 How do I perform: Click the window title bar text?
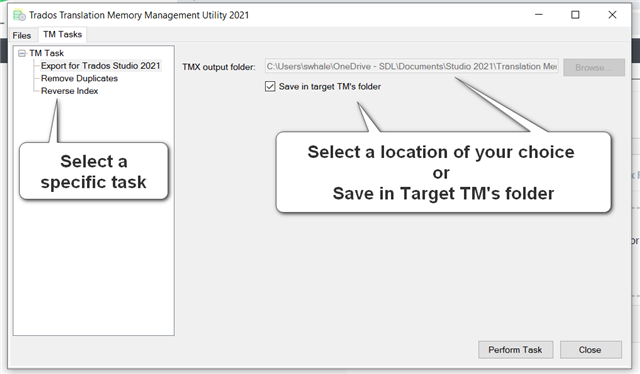tap(139, 15)
